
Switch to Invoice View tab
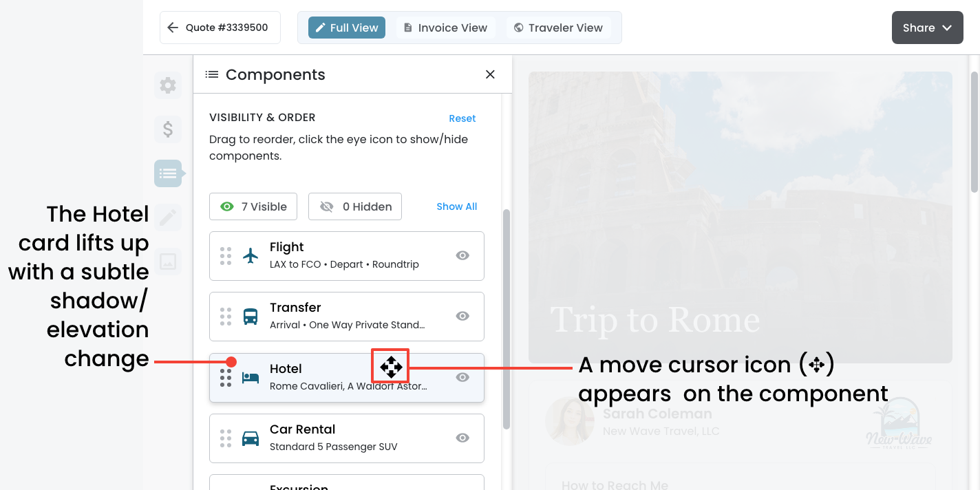[x=445, y=28]
